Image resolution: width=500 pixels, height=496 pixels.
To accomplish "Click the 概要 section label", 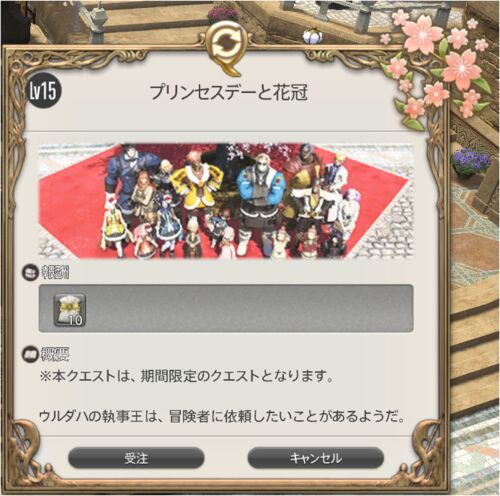I will (55, 354).
